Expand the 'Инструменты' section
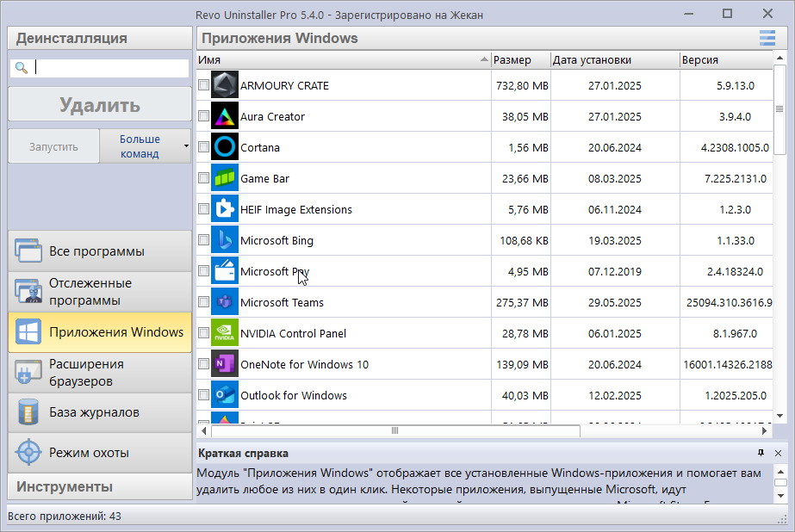This screenshot has height=532, width=795. [100, 486]
